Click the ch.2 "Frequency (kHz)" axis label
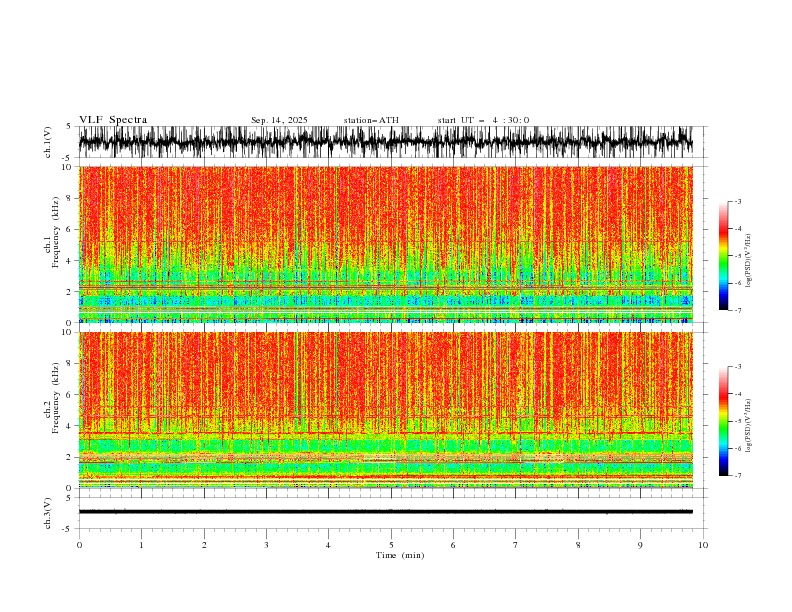 coord(55,398)
